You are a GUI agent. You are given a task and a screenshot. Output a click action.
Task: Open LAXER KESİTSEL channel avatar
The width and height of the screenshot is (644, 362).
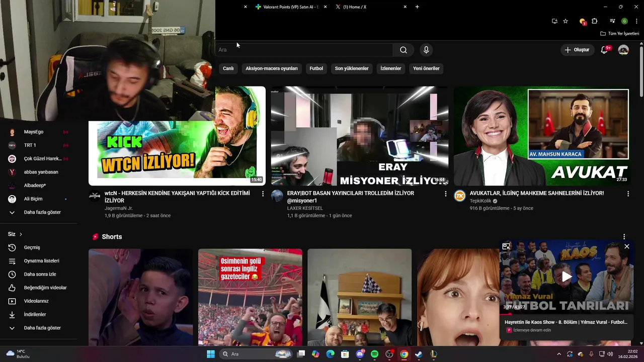[277, 196]
